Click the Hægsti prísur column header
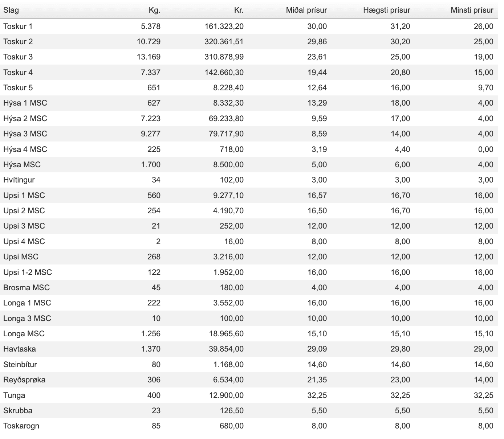 (x=386, y=10)
